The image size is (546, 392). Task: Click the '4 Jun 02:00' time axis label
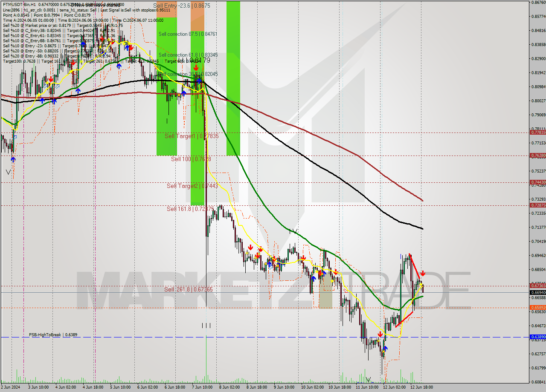click(65, 387)
